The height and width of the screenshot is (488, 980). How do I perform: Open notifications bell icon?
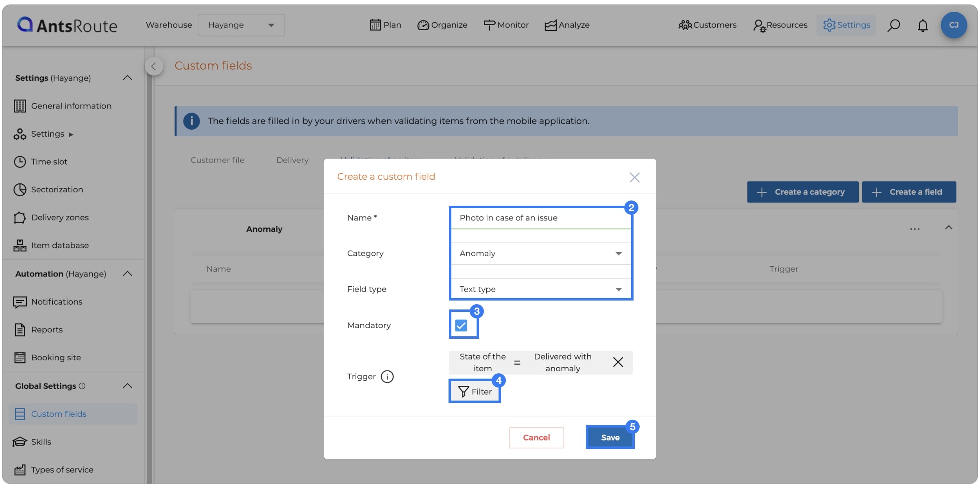923,25
